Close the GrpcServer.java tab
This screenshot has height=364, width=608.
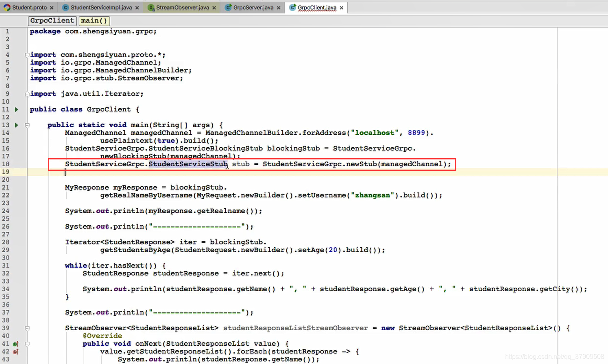click(278, 8)
